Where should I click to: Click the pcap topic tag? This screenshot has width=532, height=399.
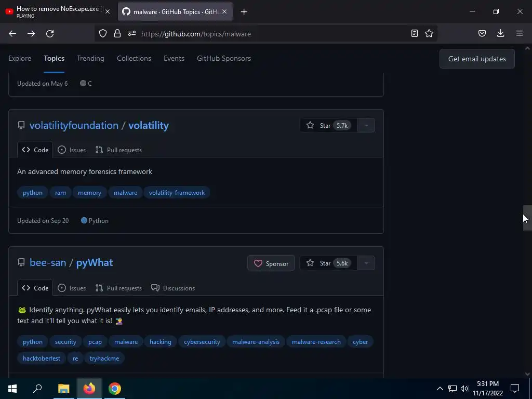click(x=95, y=342)
